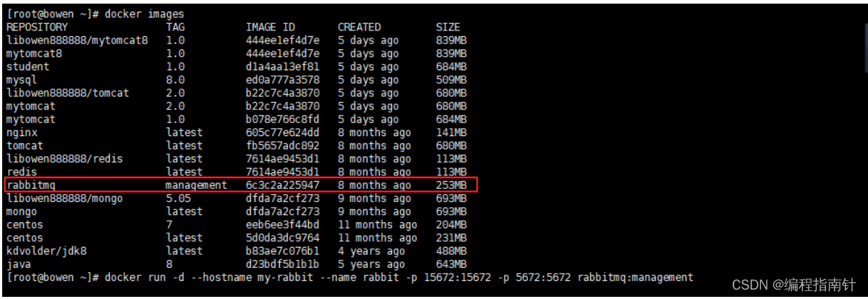868x299 pixels.
Task: Click the 643MB size value
Action: [451, 264]
